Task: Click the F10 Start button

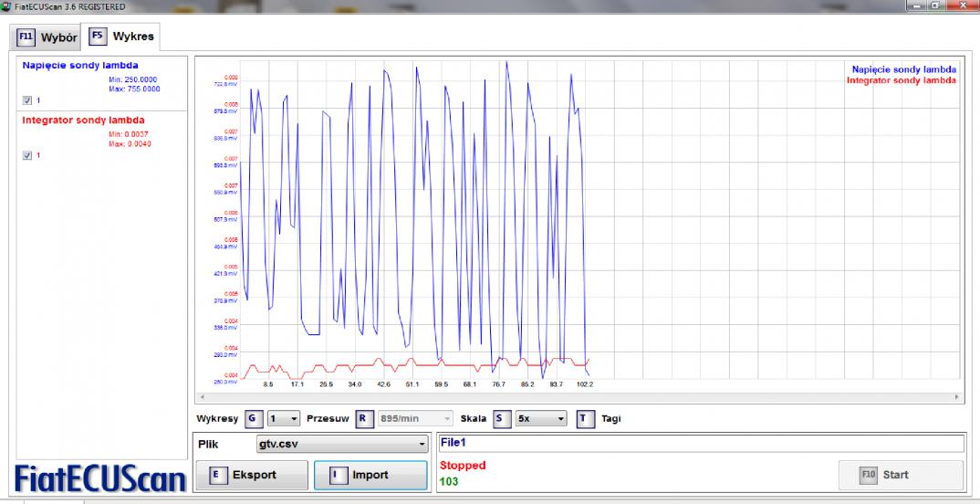Action: (901, 475)
